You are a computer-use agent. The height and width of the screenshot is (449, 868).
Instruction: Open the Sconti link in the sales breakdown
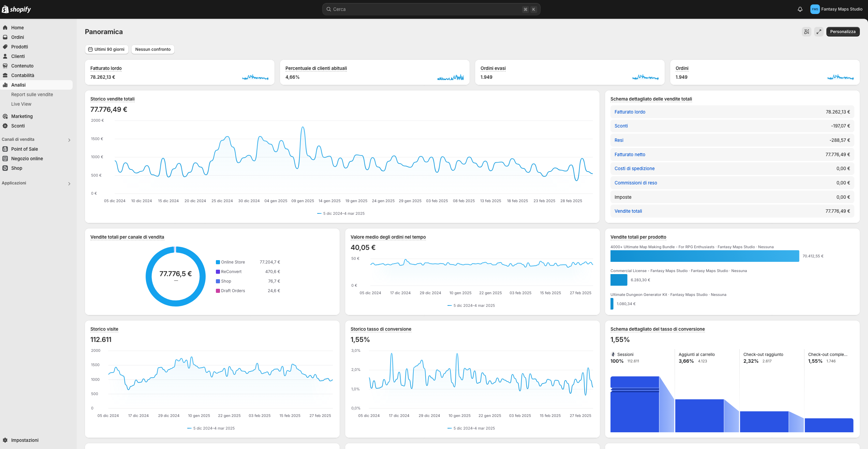coord(621,126)
